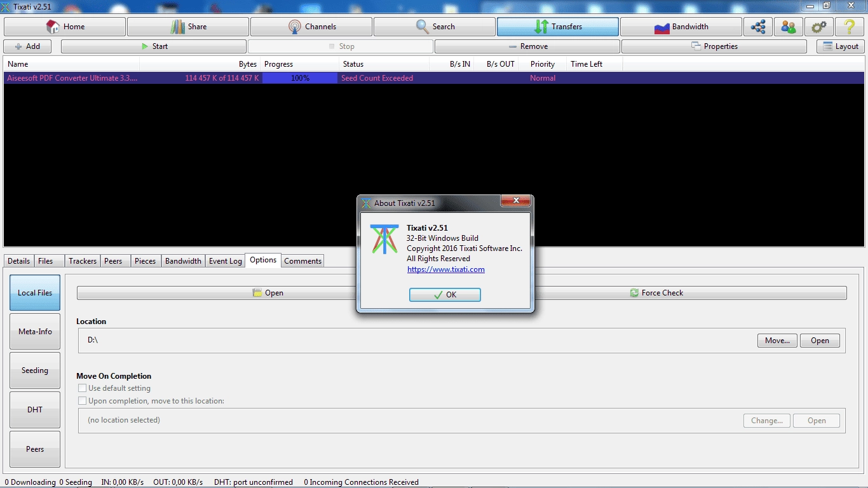Screen dimensions: 868x488
Task: Select the DHT options category
Action: pyautogui.click(x=35, y=410)
